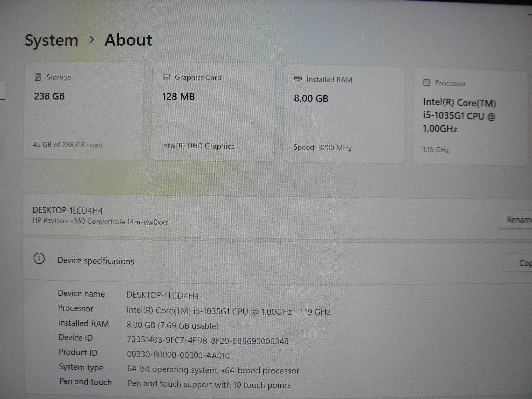Click the Processor chip icon

pyautogui.click(x=427, y=83)
